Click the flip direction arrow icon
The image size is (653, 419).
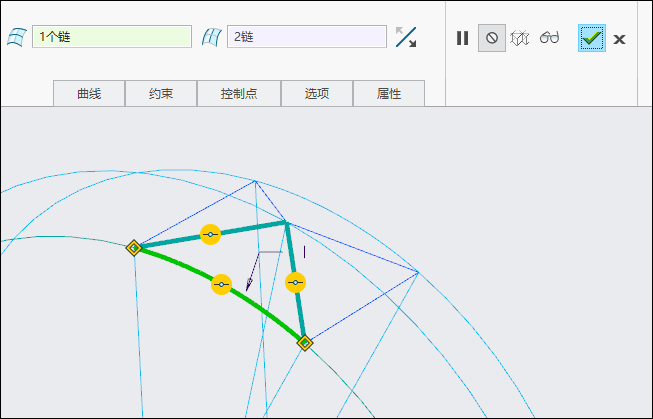pos(406,37)
